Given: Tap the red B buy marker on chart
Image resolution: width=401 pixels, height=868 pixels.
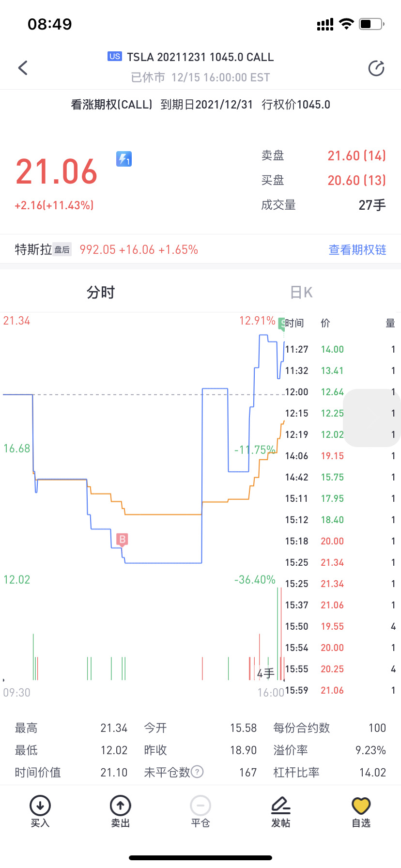Looking at the screenshot, I should [123, 539].
